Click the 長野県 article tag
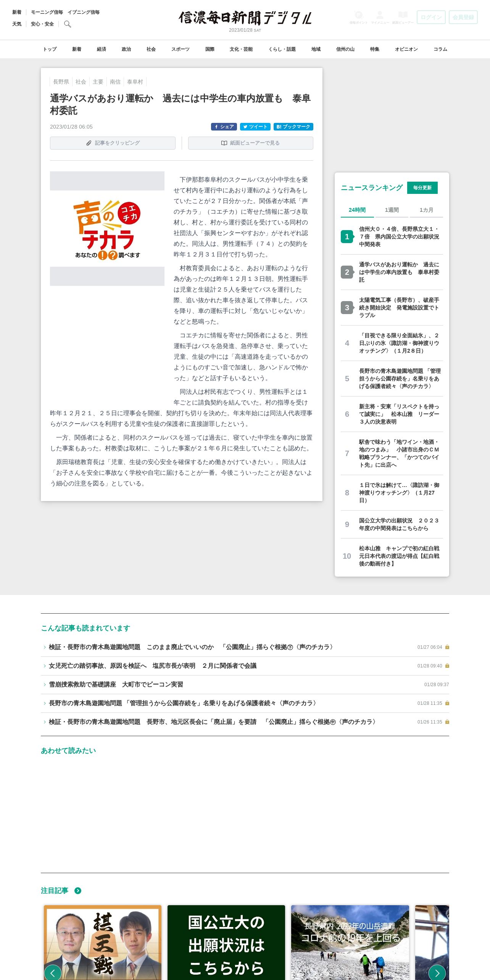490x980 pixels. pos(61,82)
